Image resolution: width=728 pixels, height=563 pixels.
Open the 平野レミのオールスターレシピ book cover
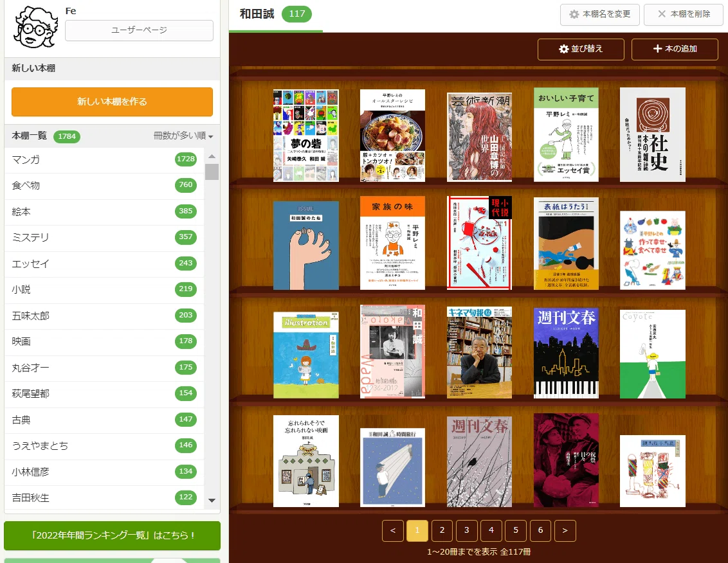point(392,135)
